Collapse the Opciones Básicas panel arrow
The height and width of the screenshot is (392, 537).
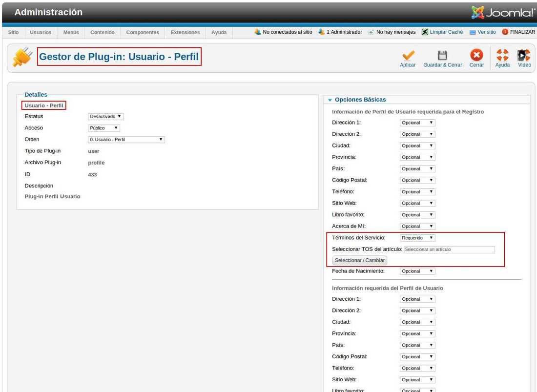click(x=330, y=100)
